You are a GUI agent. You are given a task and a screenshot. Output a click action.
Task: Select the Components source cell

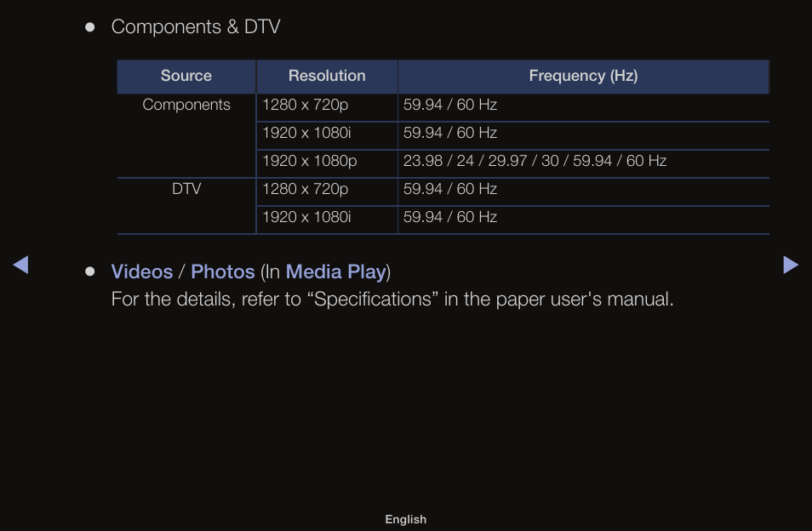coord(186,135)
